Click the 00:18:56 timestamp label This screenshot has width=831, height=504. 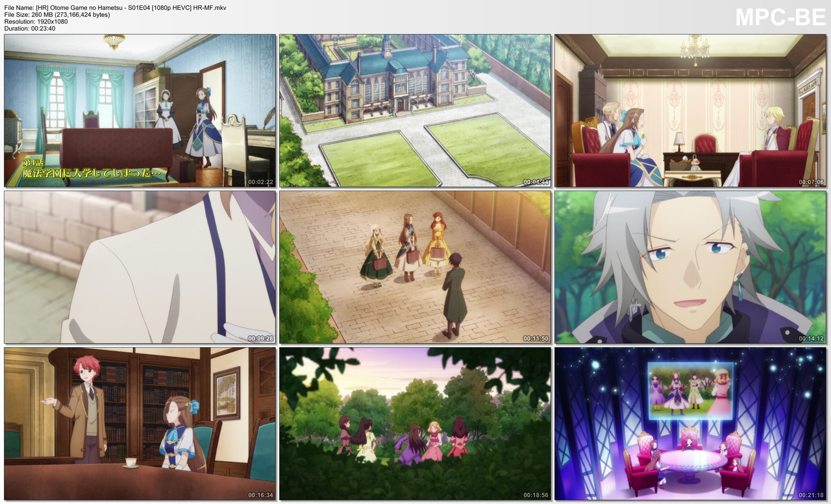tap(536, 495)
